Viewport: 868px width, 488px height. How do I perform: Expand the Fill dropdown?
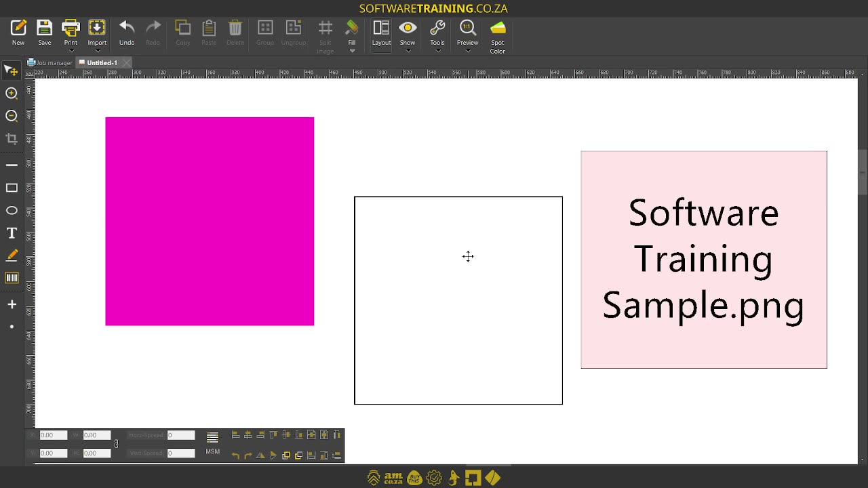point(352,51)
